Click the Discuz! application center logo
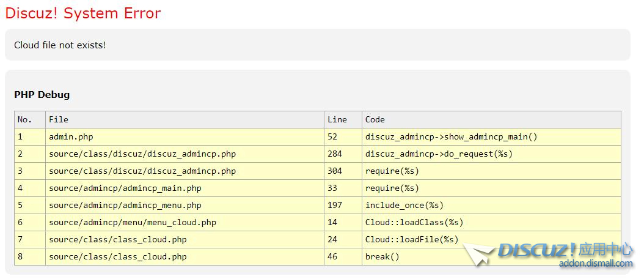644x279 pixels. (x=565, y=250)
